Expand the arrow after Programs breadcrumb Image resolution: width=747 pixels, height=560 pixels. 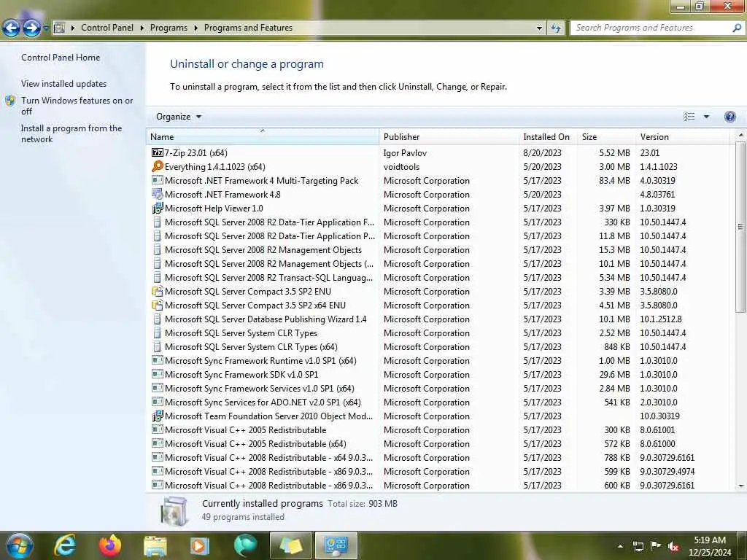[x=196, y=28]
